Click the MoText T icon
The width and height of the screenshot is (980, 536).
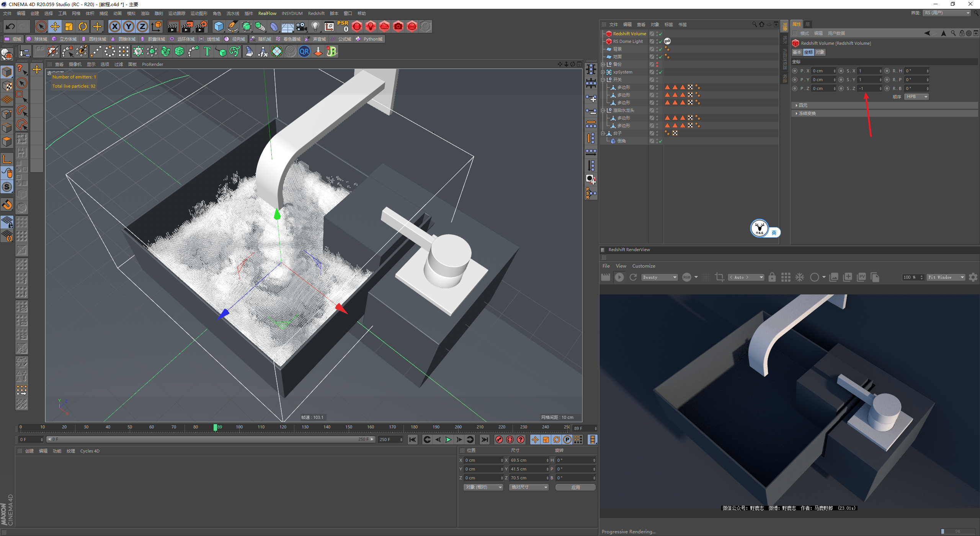pos(207,51)
